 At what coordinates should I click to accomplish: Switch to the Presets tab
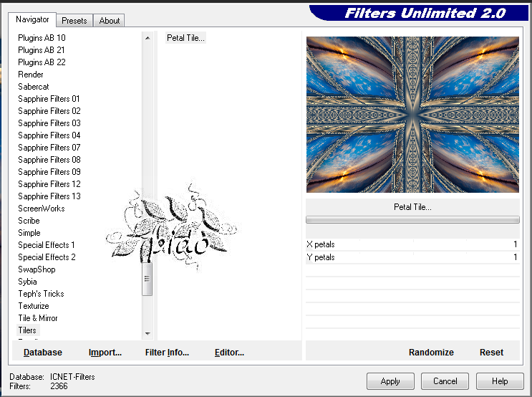point(74,21)
